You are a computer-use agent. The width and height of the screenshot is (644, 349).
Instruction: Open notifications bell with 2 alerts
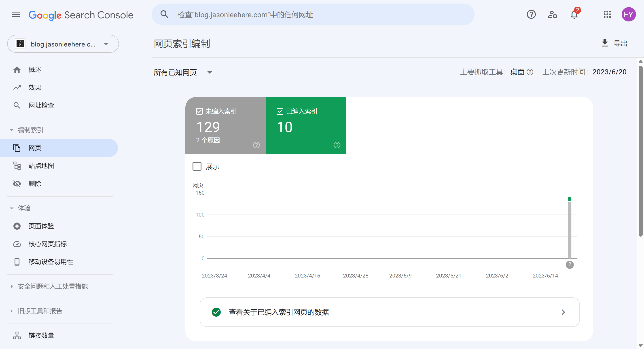pyautogui.click(x=574, y=14)
